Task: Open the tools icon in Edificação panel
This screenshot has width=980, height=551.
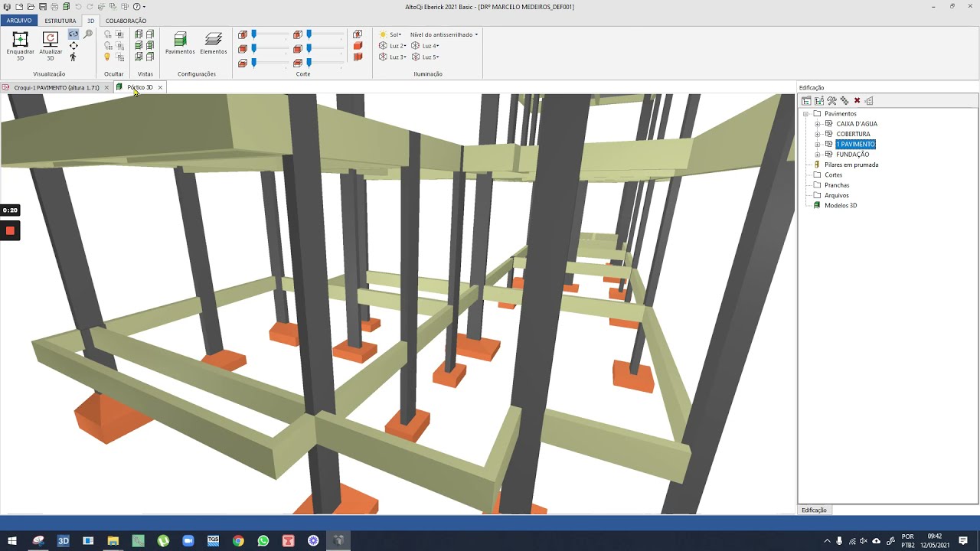Action: (831, 101)
